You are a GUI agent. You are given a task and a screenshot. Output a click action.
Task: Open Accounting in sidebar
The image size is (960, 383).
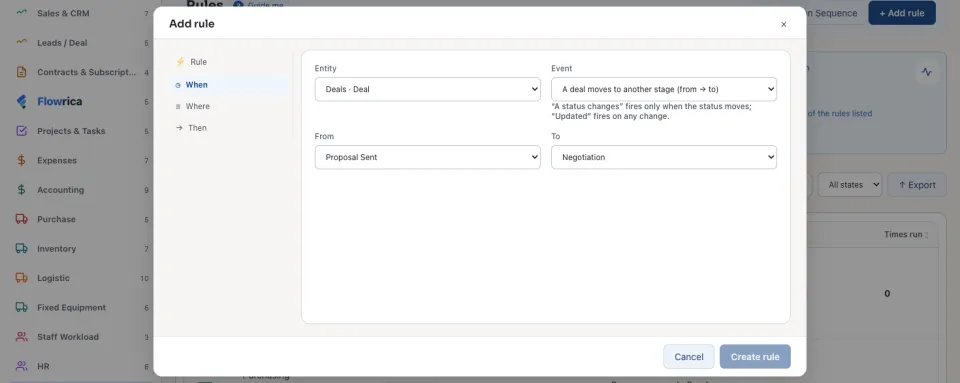point(82,190)
